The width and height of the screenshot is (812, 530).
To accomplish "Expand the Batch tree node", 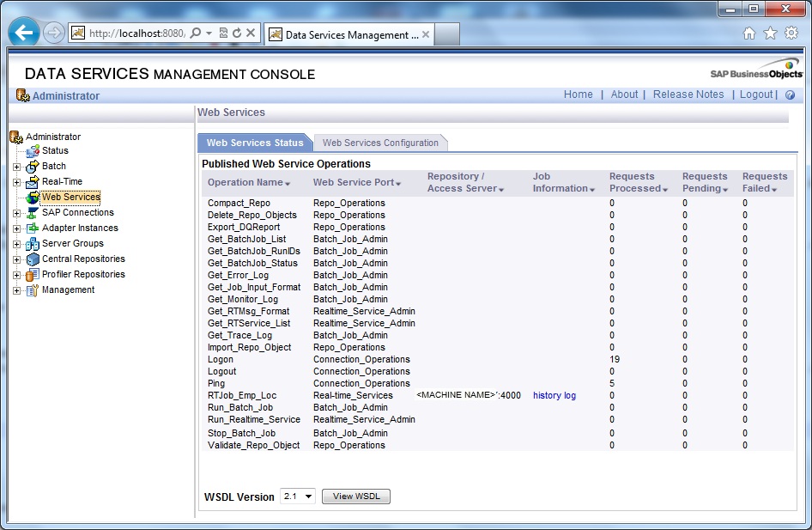I will [x=16, y=167].
